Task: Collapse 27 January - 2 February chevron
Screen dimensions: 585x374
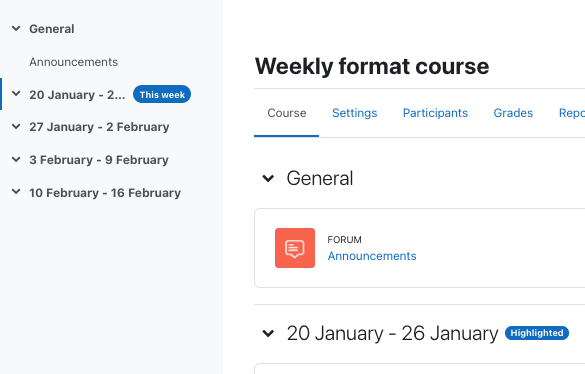Action: [16, 127]
